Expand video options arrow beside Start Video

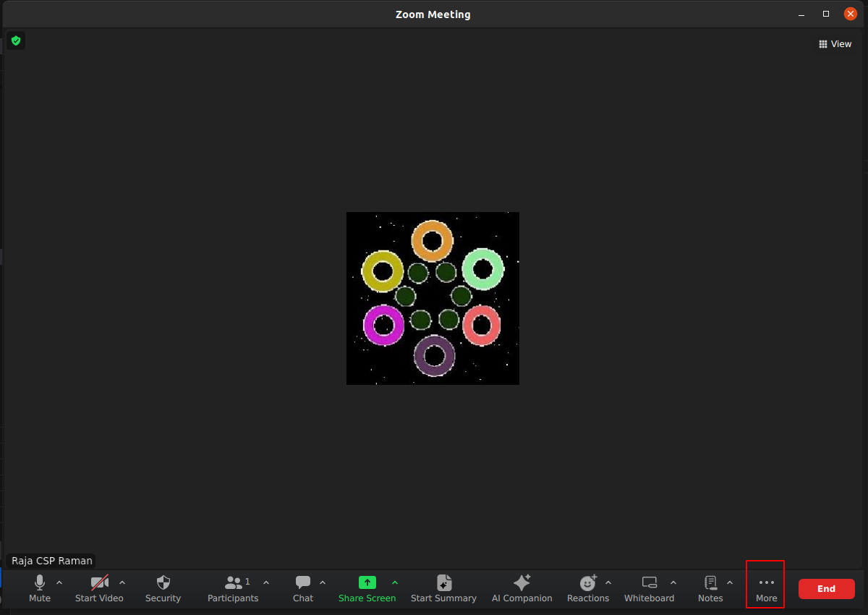(x=122, y=582)
